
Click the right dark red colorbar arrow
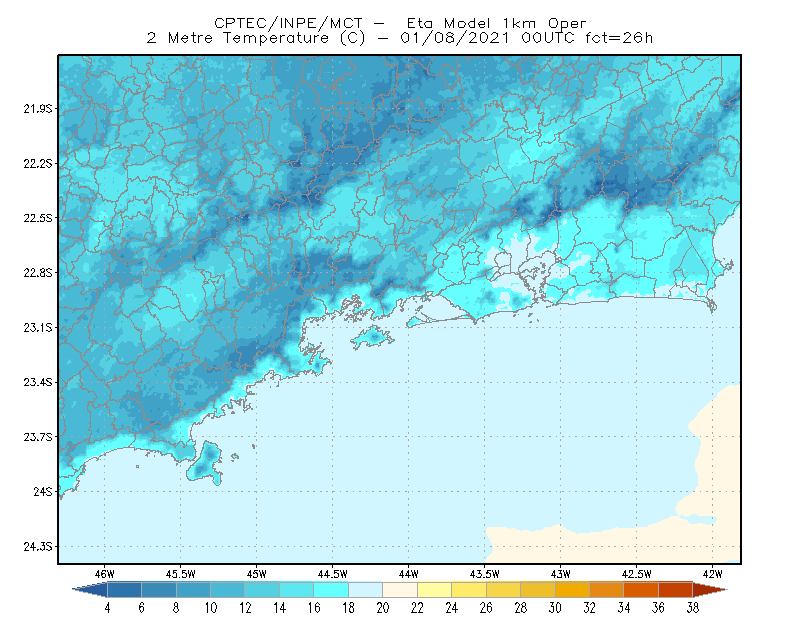pos(710,590)
